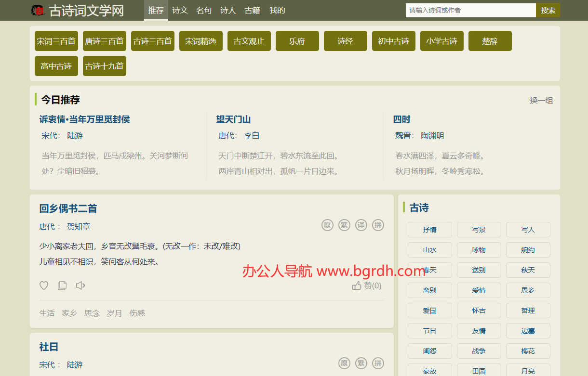Select the 思乡 tag in 古诗 panel
The width and height of the screenshot is (588, 376).
point(528,290)
